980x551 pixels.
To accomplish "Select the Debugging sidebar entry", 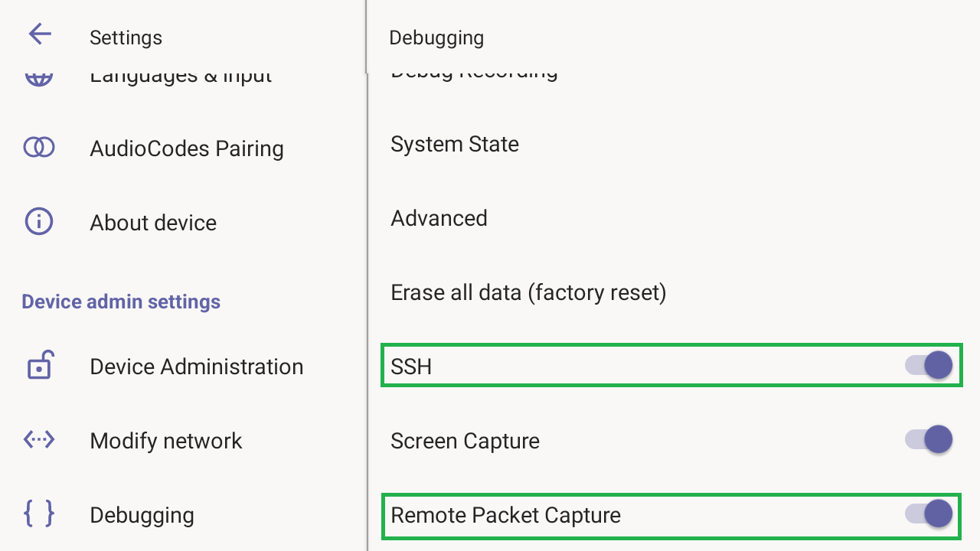I will [142, 515].
